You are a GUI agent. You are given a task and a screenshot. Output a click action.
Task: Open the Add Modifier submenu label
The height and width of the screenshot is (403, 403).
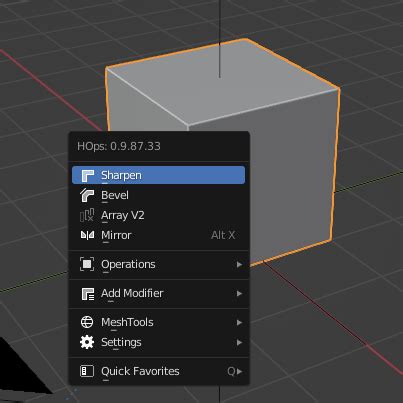(132, 293)
